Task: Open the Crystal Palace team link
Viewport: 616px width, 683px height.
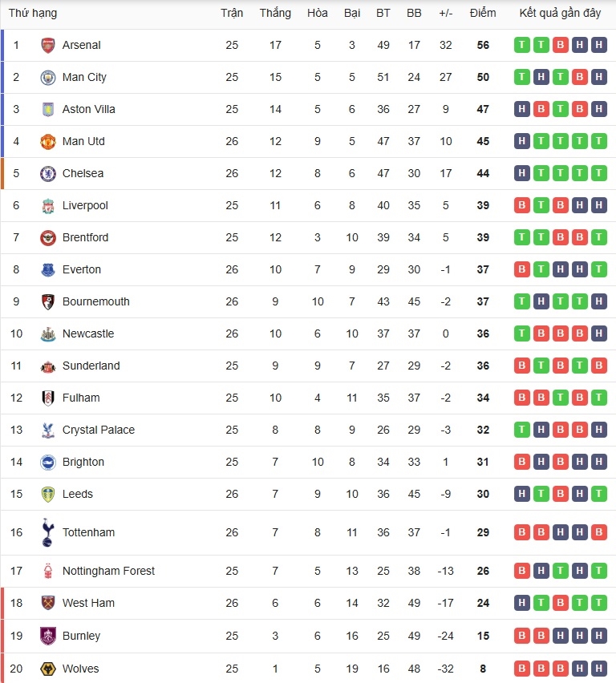Action: [99, 430]
